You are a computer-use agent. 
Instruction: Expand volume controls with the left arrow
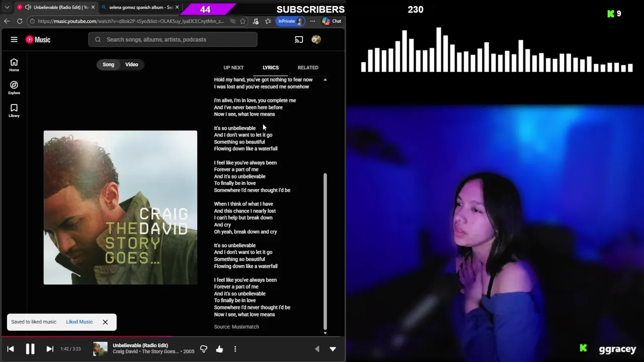tap(317, 349)
